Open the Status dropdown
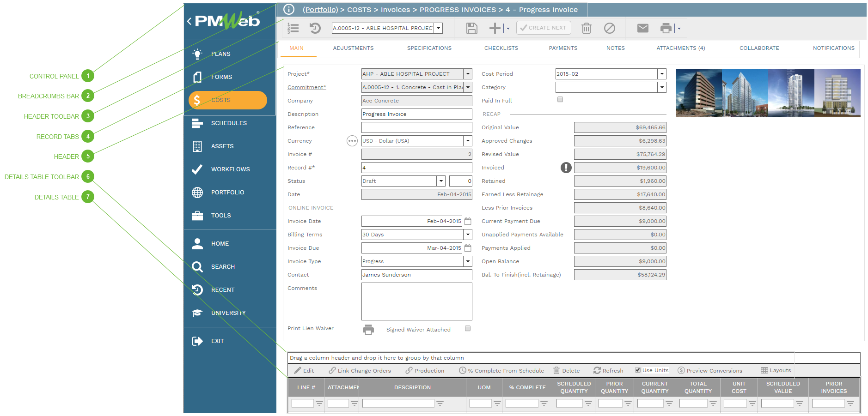868x416 pixels. (x=440, y=181)
